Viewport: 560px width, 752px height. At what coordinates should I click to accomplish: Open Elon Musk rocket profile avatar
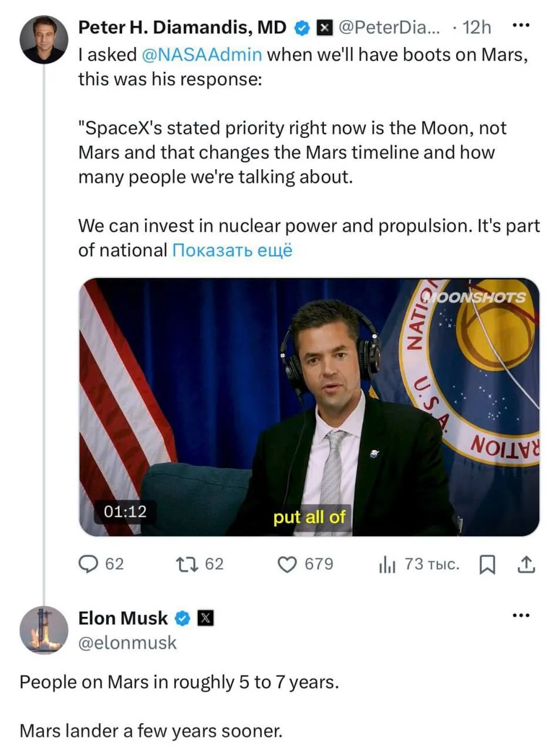pyautogui.click(x=44, y=630)
